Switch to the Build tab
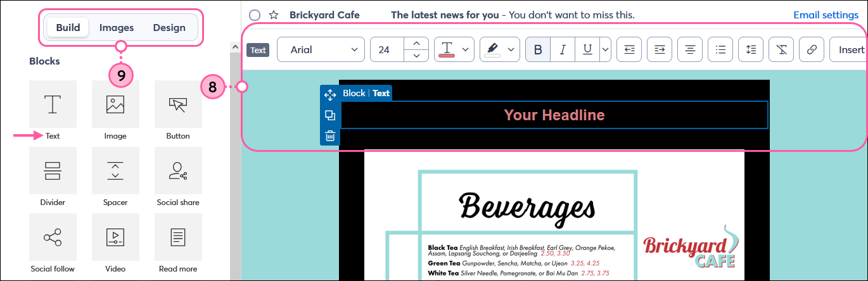The height and width of the screenshot is (281, 868). pos(68,27)
